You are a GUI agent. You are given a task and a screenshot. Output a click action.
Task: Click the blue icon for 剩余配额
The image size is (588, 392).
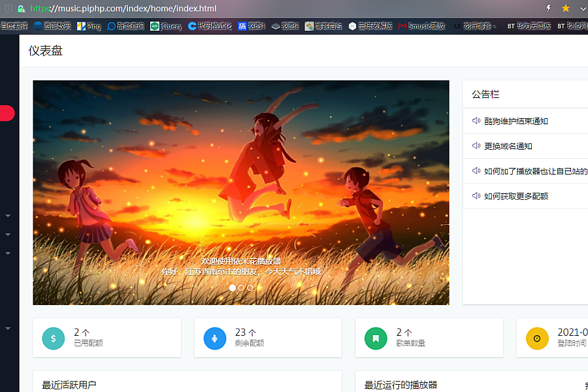point(214,338)
